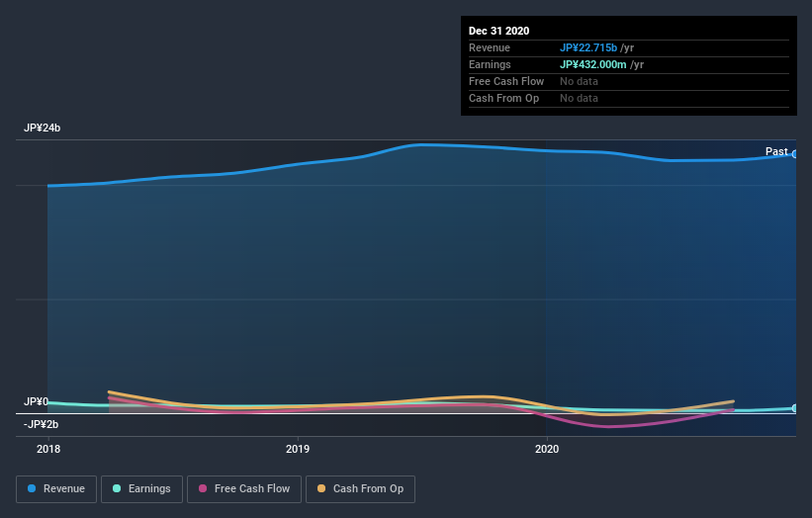Click the Revenue end data point marker
The height and width of the screenshot is (518, 812).
click(795, 154)
